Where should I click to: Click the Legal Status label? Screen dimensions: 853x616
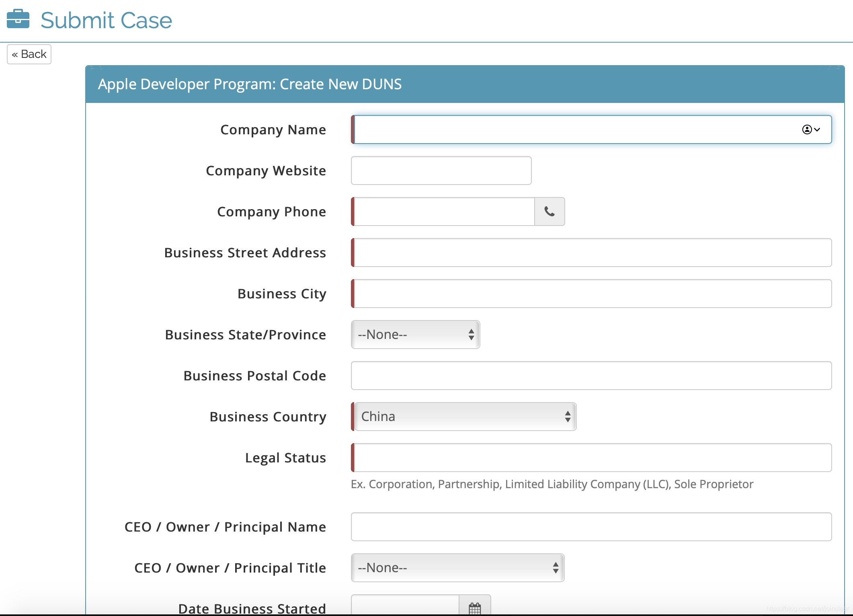pos(286,458)
